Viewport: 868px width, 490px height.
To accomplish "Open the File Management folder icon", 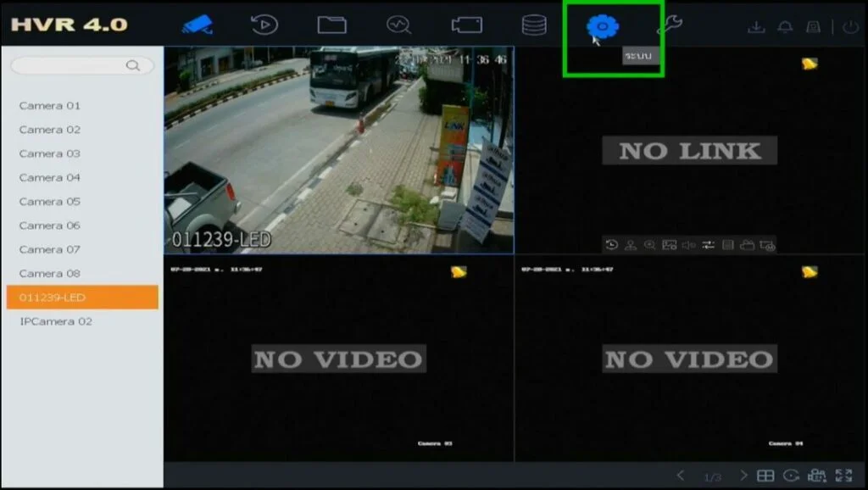I will point(331,25).
